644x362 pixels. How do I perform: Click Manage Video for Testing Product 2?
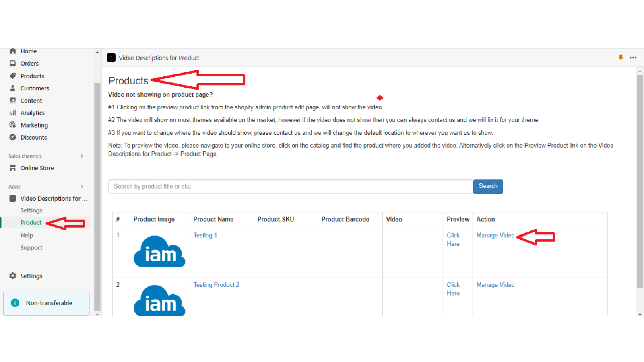495,285
